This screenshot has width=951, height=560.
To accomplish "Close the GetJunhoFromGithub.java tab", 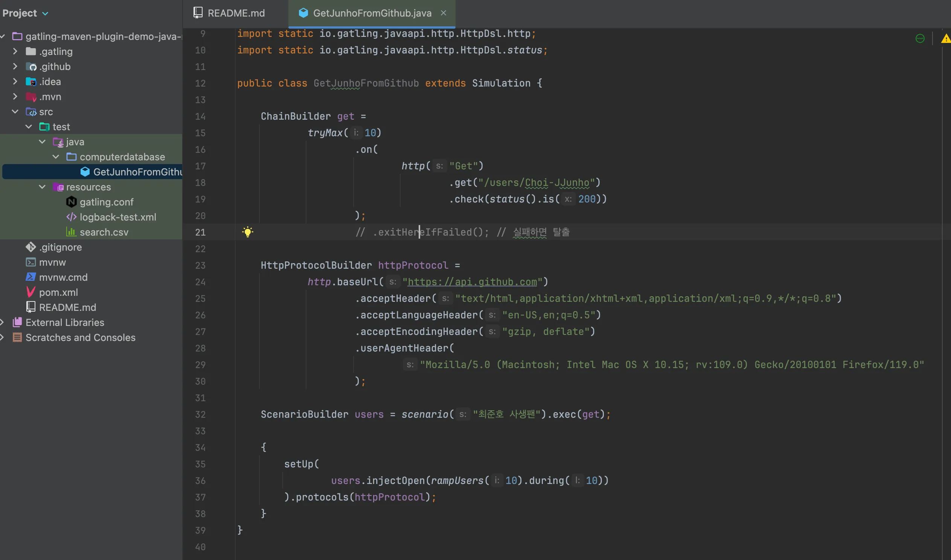I will click(443, 13).
